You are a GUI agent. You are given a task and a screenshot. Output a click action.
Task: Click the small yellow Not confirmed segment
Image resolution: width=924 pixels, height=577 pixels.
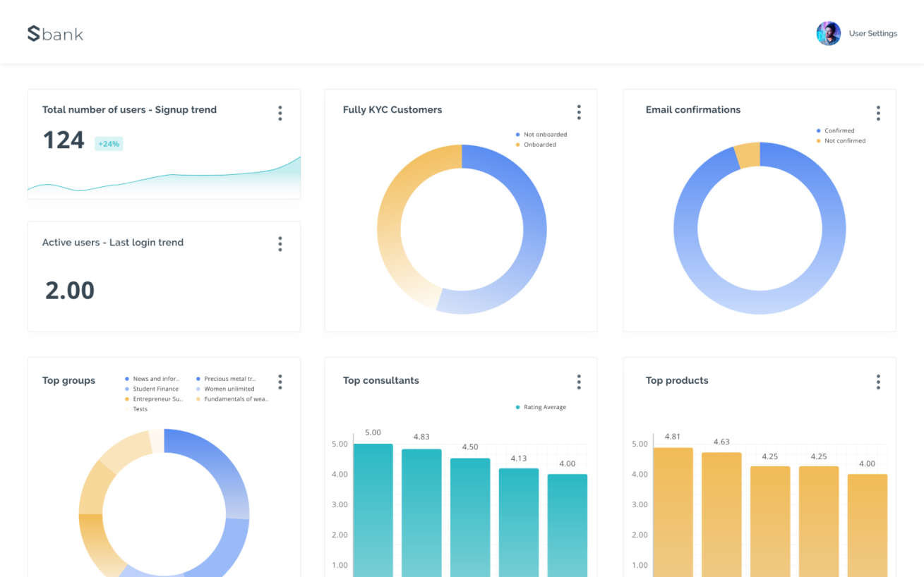pos(748,155)
